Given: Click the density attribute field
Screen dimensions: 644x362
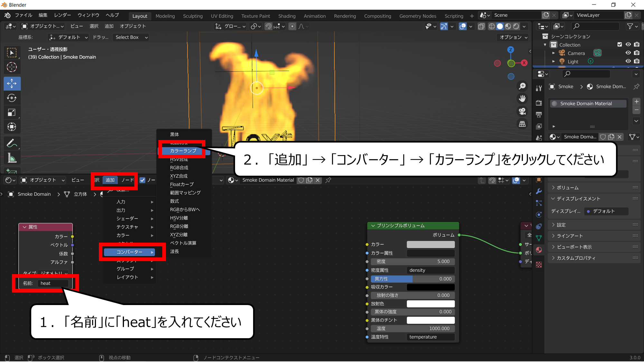Looking at the screenshot, I should click(x=431, y=270).
